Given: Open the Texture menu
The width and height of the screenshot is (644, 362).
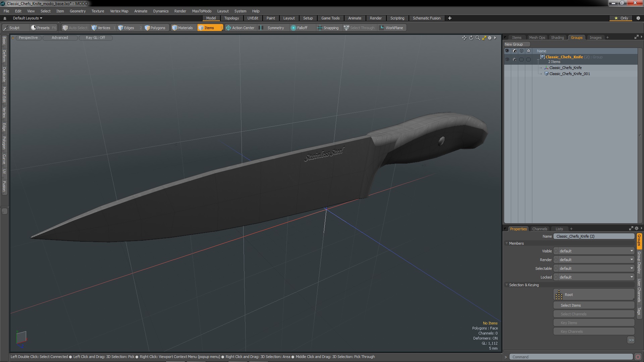Looking at the screenshot, I should click(98, 11).
